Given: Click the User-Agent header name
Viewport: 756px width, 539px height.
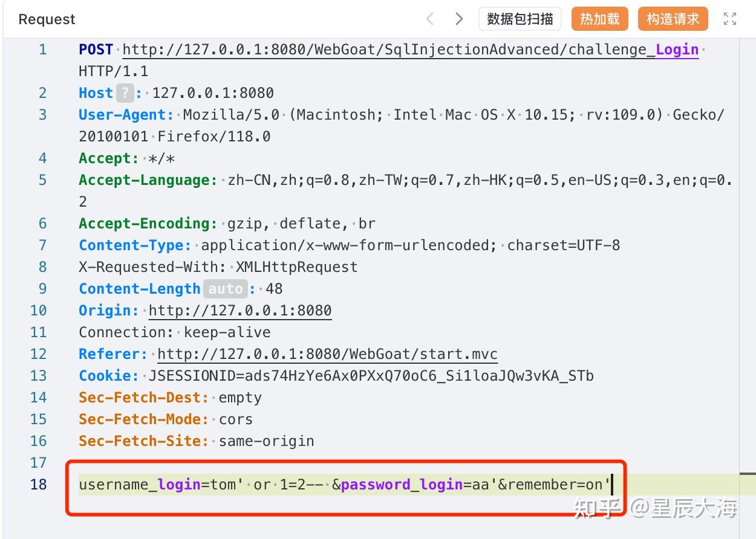Looking at the screenshot, I should (126, 115).
